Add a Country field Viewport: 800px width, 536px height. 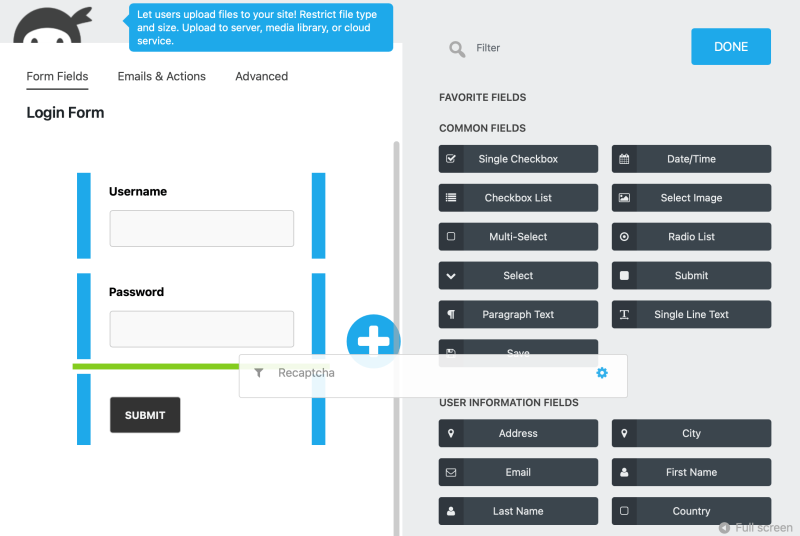coord(691,511)
